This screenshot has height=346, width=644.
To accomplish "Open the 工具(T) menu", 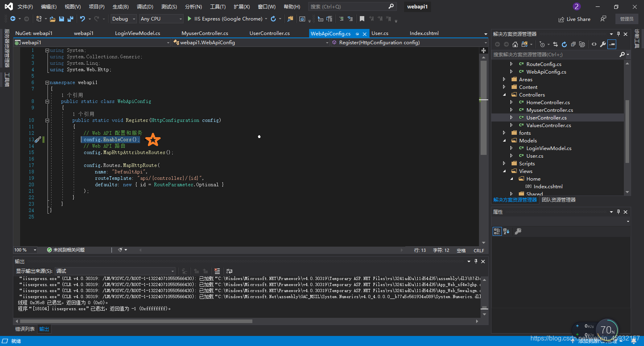I will (218, 6).
